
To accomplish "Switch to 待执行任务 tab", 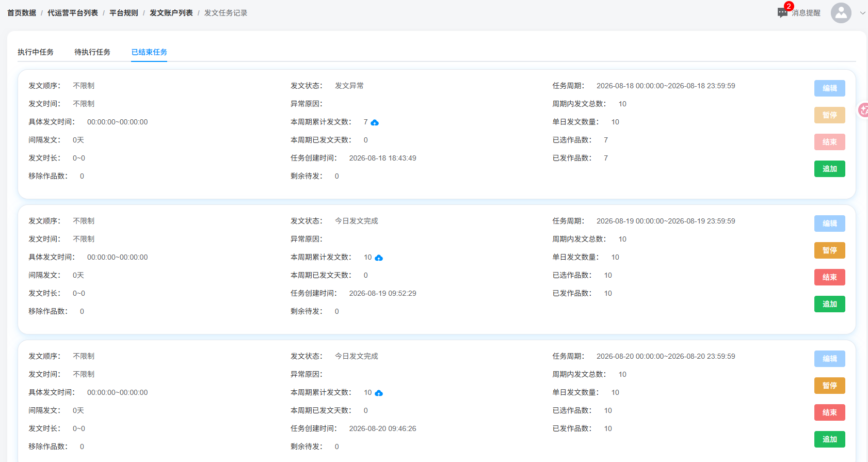I will [x=92, y=52].
